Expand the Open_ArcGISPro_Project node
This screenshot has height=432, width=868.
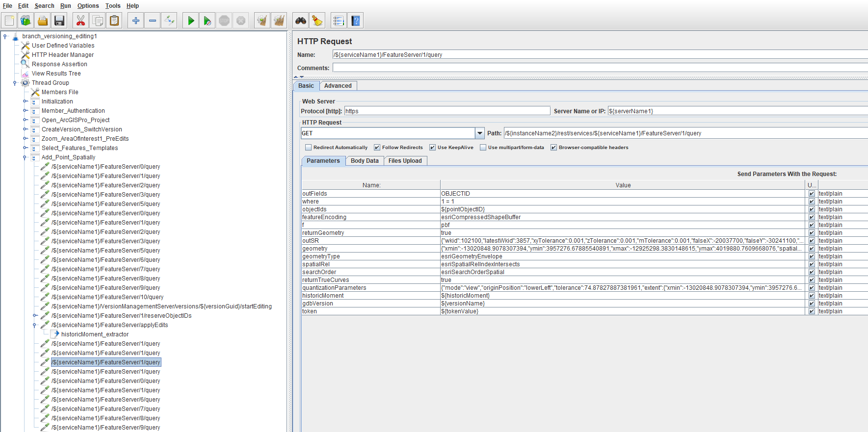click(x=25, y=120)
